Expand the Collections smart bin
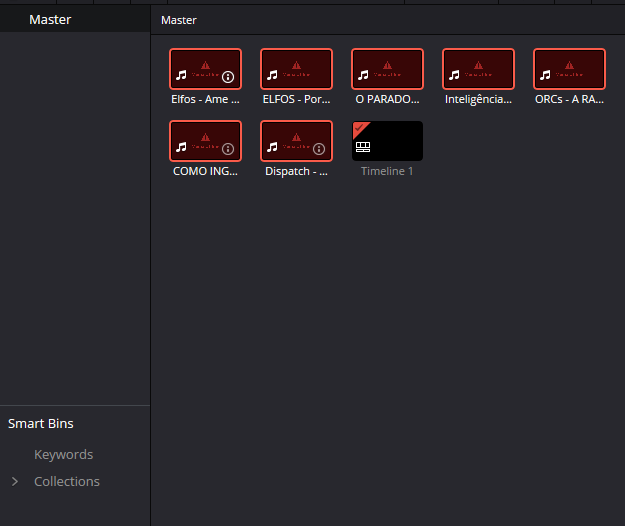The width and height of the screenshot is (625, 526). [x=15, y=481]
